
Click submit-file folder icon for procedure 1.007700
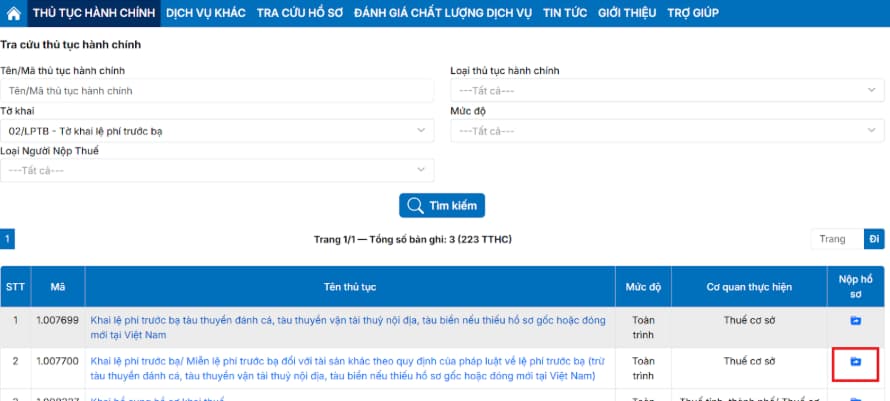pos(855,361)
